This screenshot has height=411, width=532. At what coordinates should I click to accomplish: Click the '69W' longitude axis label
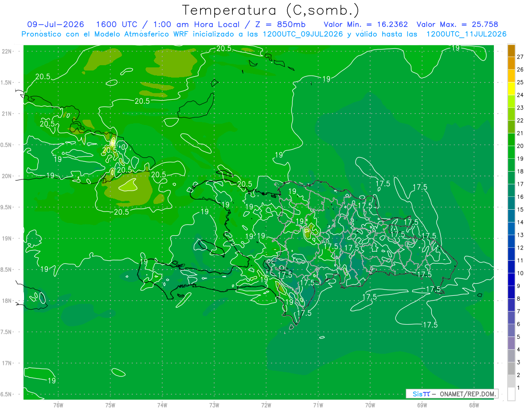point(422,405)
